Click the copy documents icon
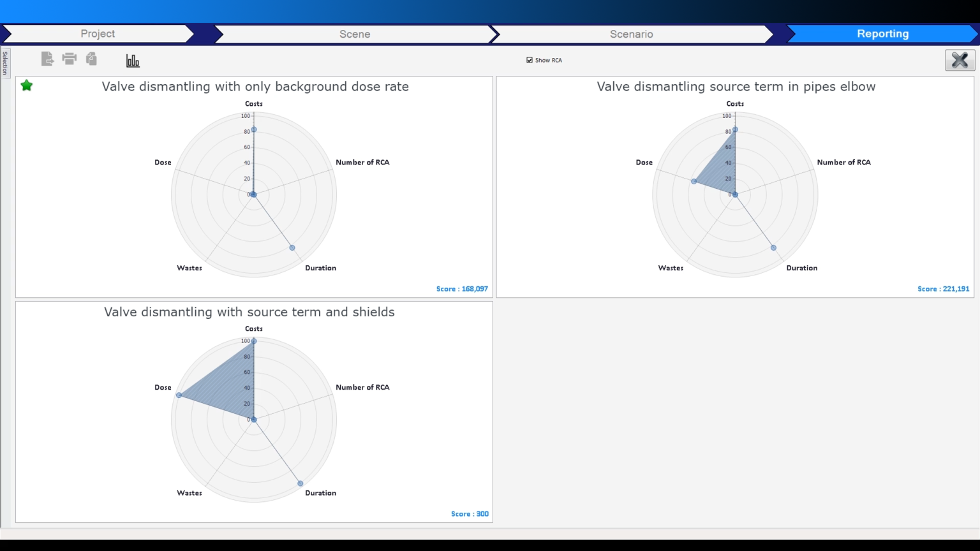 [91, 59]
